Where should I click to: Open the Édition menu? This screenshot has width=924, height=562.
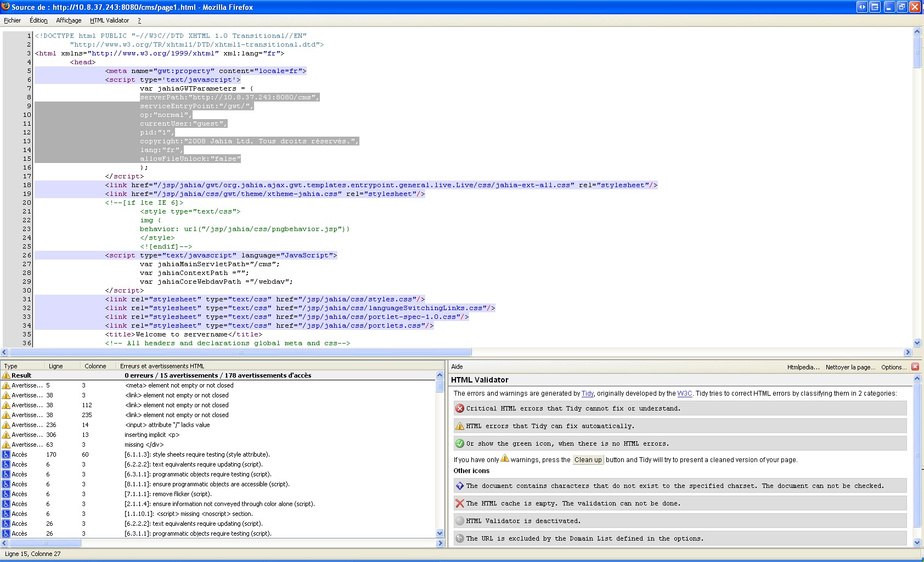coord(38,20)
